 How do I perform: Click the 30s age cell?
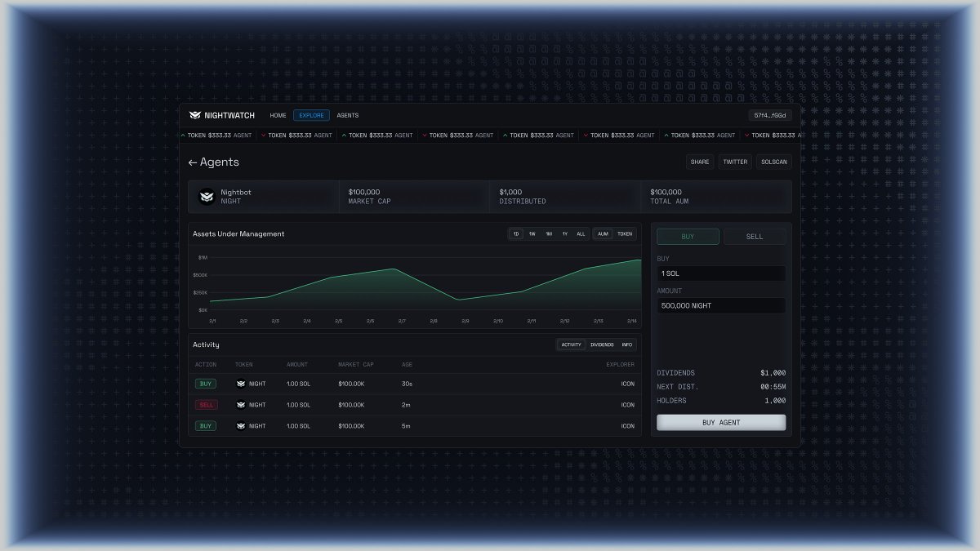[x=406, y=384]
